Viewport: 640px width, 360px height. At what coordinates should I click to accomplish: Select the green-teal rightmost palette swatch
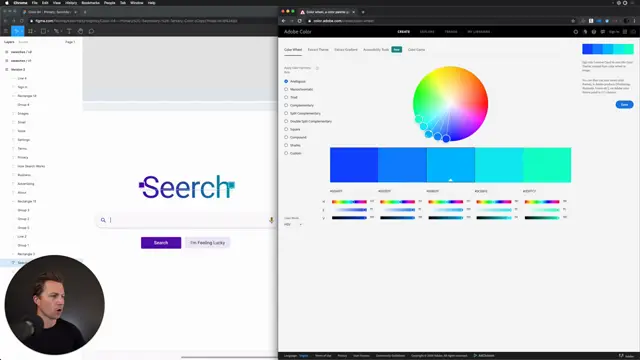547,165
